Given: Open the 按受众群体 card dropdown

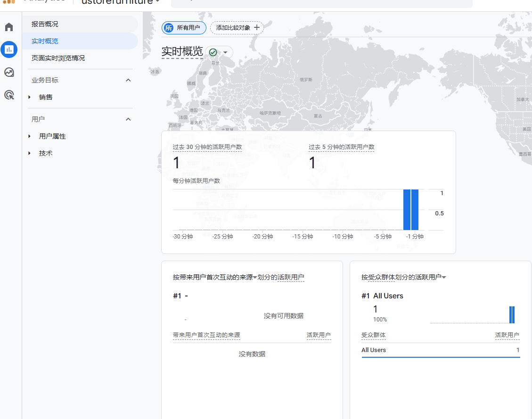Looking at the screenshot, I should (x=444, y=278).
